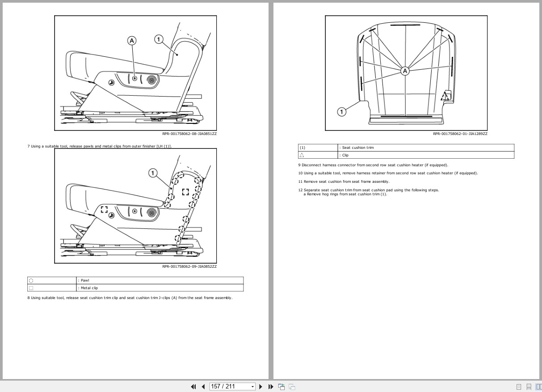Click the go to previous view icon
542x392 pixels.
[282, 387]
